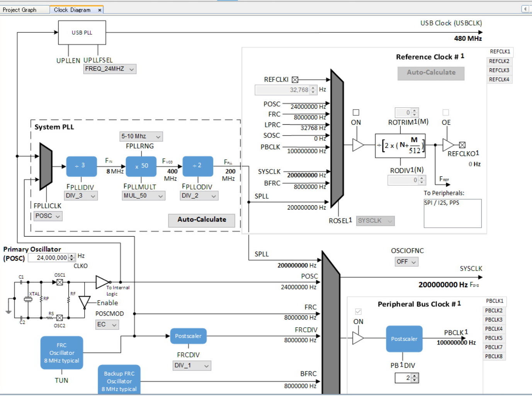Screen dimensions: 532x396
Task: Select the PBCLK8 tab
Action: coord(494,356)
